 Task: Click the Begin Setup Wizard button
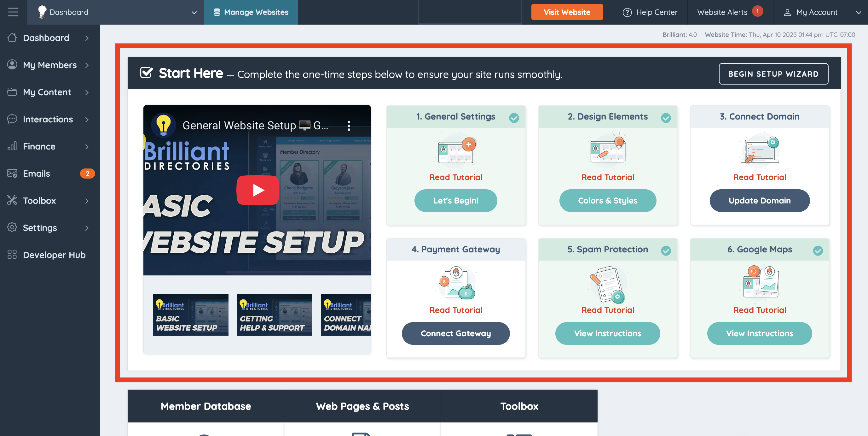(x=773, y=74)
